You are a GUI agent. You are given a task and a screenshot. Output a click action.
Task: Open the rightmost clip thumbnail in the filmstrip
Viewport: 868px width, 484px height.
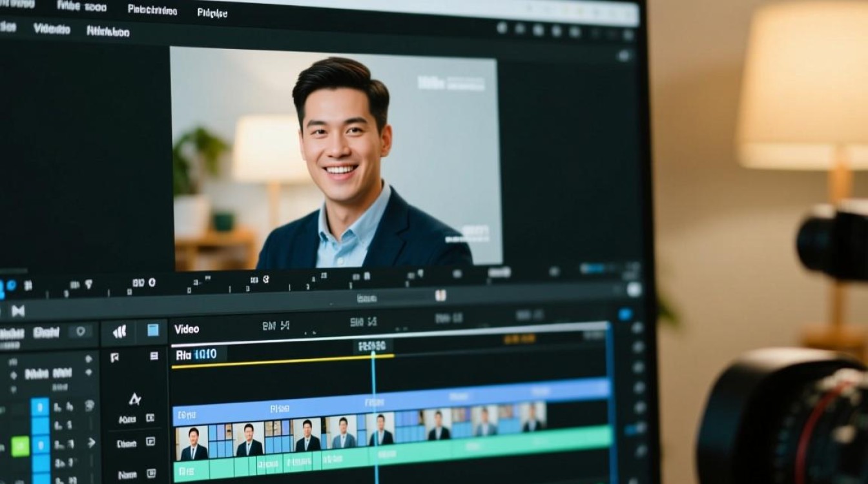pos(533,417)
